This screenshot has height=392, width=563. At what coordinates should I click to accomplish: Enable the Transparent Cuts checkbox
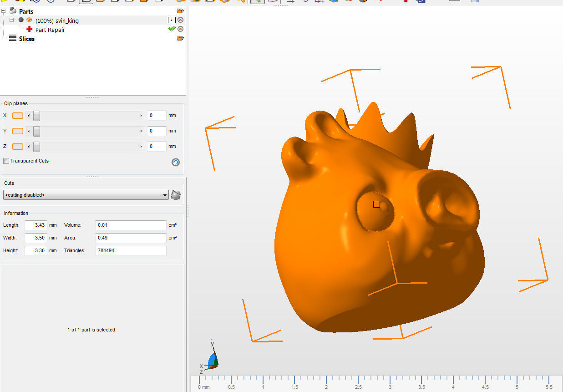[6, 161]
